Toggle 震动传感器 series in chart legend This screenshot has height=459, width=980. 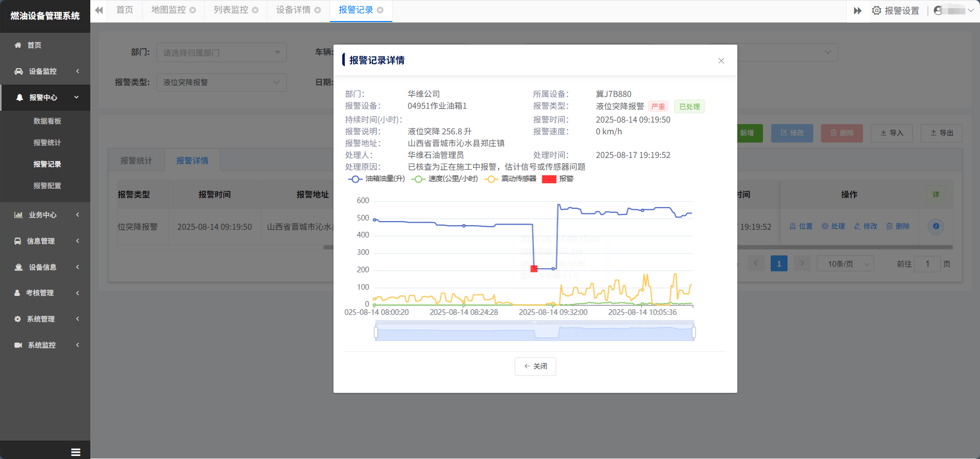coord(510,179)
